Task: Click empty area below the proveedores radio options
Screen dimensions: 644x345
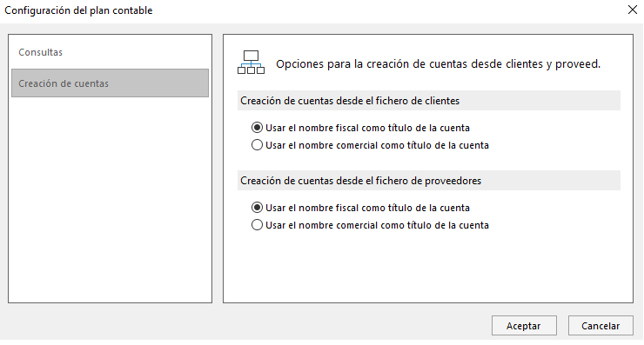Action: (428, 267)
